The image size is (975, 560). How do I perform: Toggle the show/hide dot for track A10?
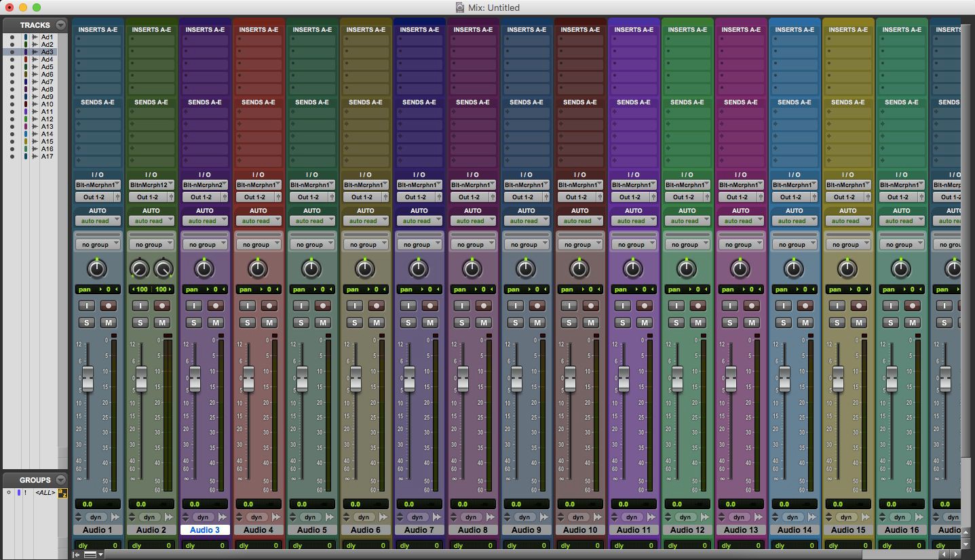12,104
